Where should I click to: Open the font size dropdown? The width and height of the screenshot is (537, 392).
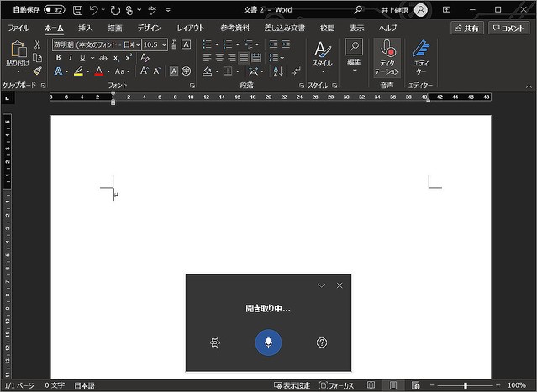click(x=165, y=44)
